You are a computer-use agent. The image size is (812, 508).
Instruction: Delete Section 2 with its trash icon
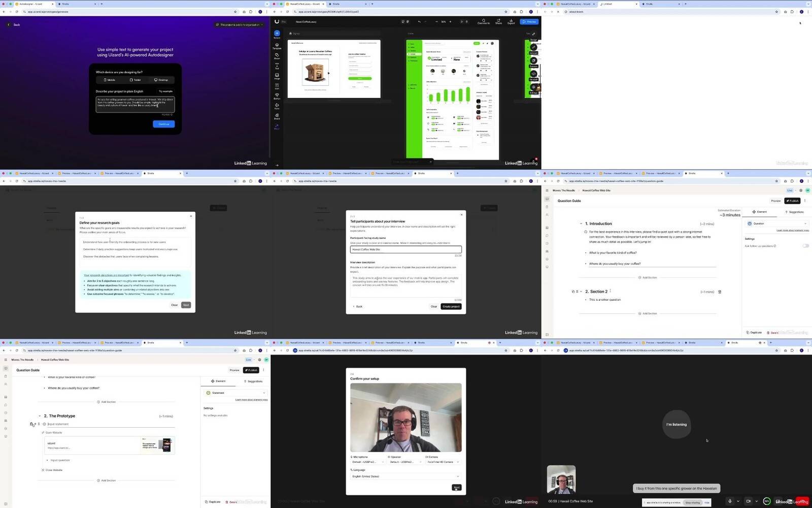720,292
